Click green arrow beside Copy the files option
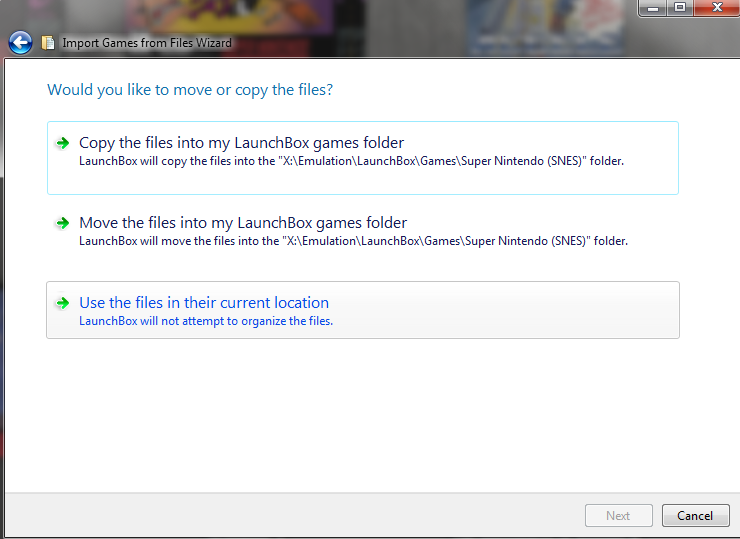This screenshot has width=740, height=539. 63,143
